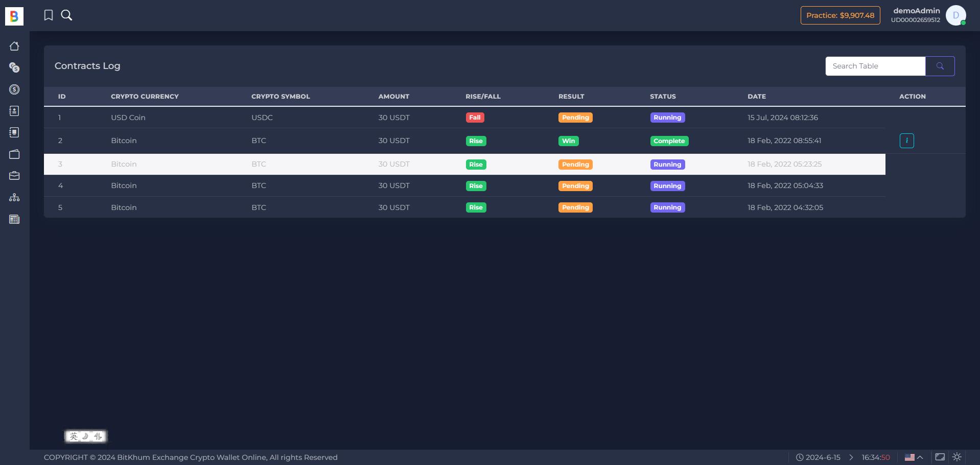Click the table search submit button
This screenshot has height=465, width=980.
[x=940, y=66]
